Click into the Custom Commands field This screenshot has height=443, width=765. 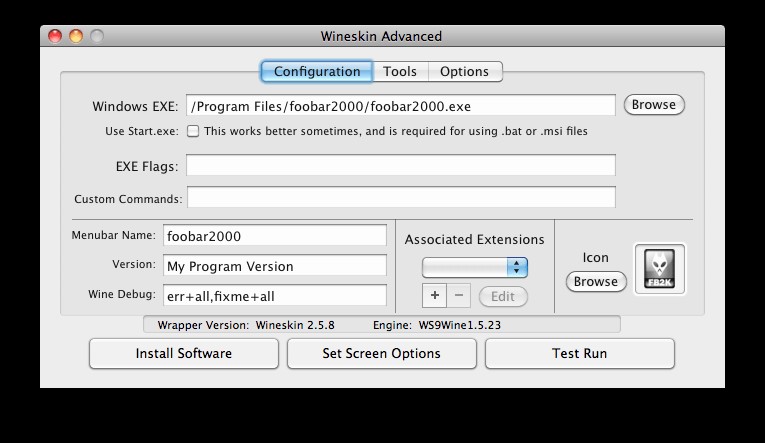pyautogui.click(x=402, y=197)
